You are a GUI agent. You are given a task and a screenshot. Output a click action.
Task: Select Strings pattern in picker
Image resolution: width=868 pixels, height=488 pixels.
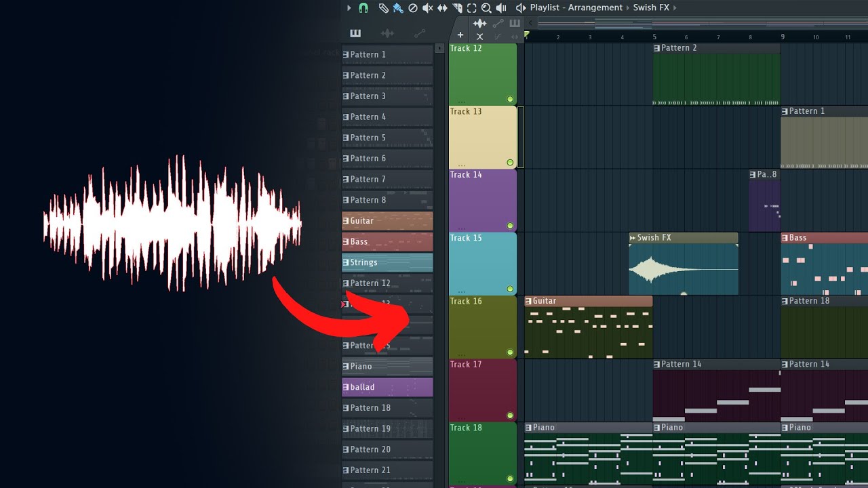387,262
